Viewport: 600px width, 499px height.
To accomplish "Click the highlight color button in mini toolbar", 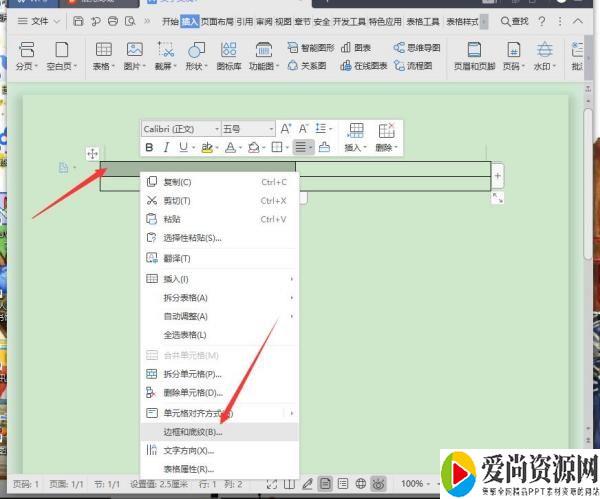I will (207, 147).
